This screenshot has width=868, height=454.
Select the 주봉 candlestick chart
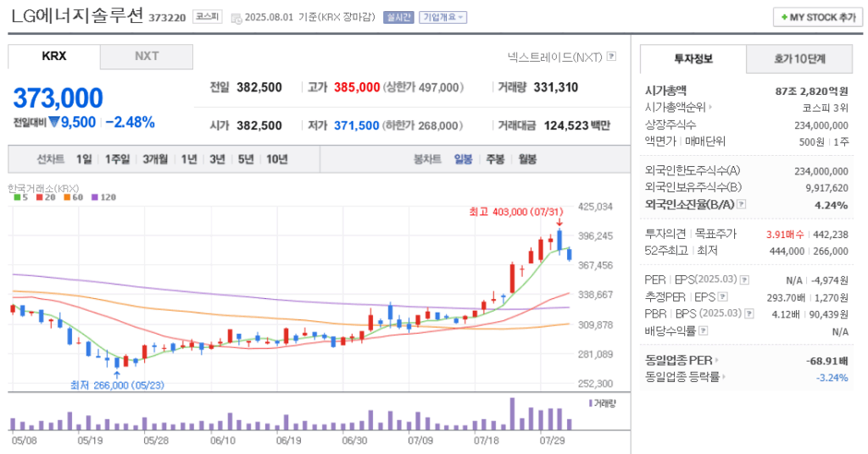tap(495, 159)
